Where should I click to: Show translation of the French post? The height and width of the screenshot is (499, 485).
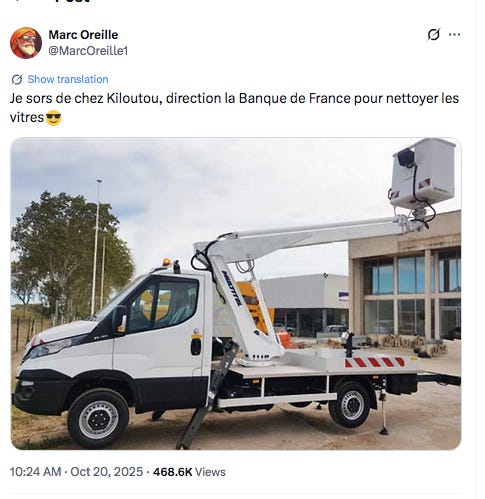click(68, 79)
